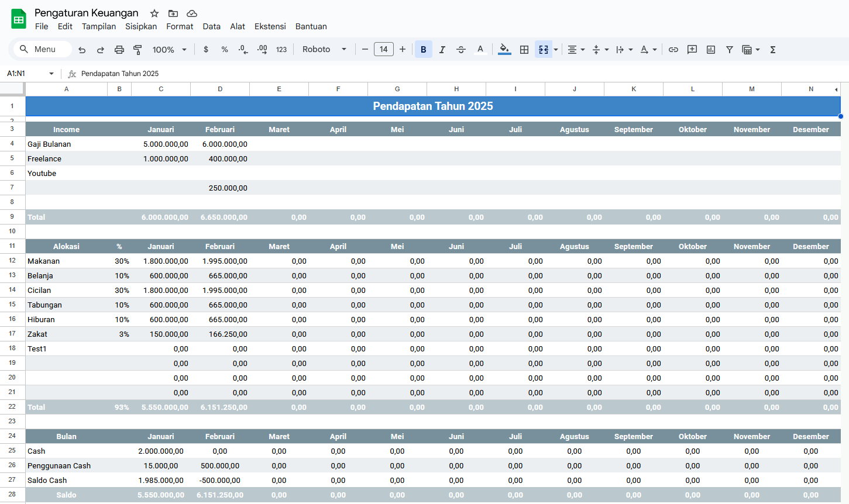Rename the Pengaturan Keuangan title
Image resolution: width=849 pixels, height=504 pixels.
[87, 13]
